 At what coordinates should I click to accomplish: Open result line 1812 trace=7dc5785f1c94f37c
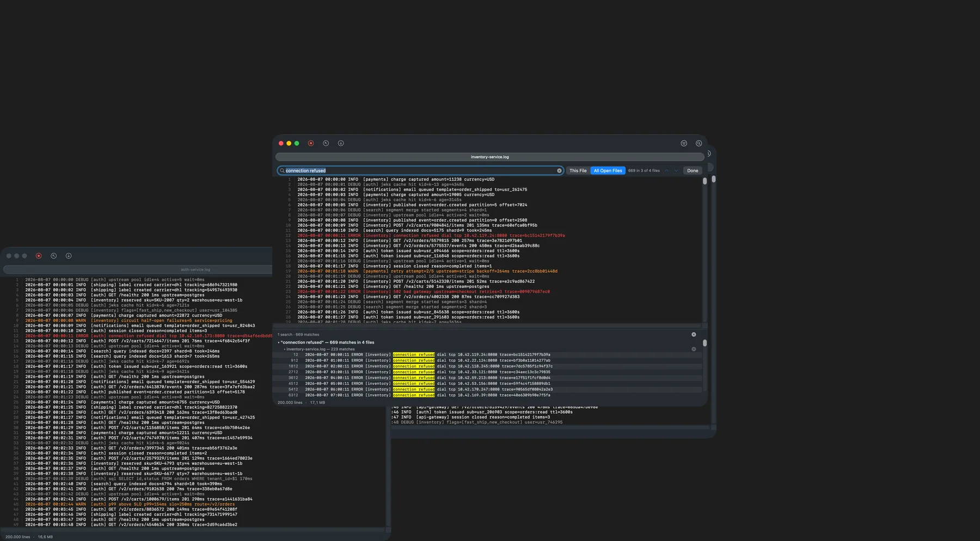click(488, 366)
